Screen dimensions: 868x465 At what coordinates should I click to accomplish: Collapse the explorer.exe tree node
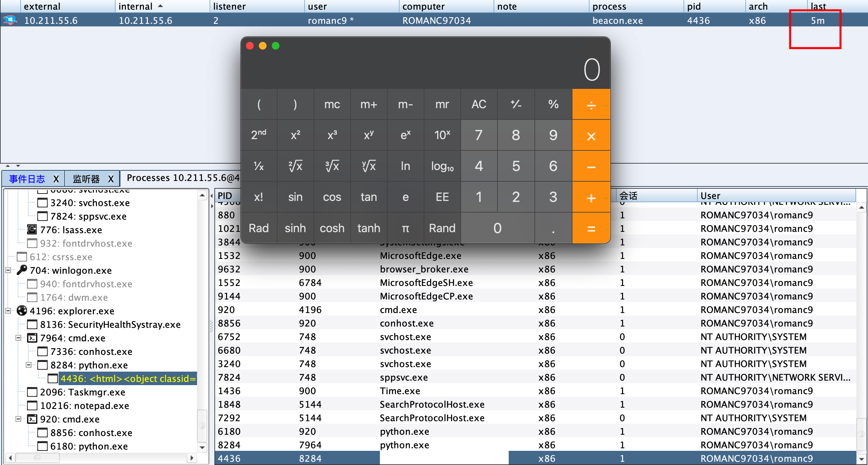[x=8, y=311]
